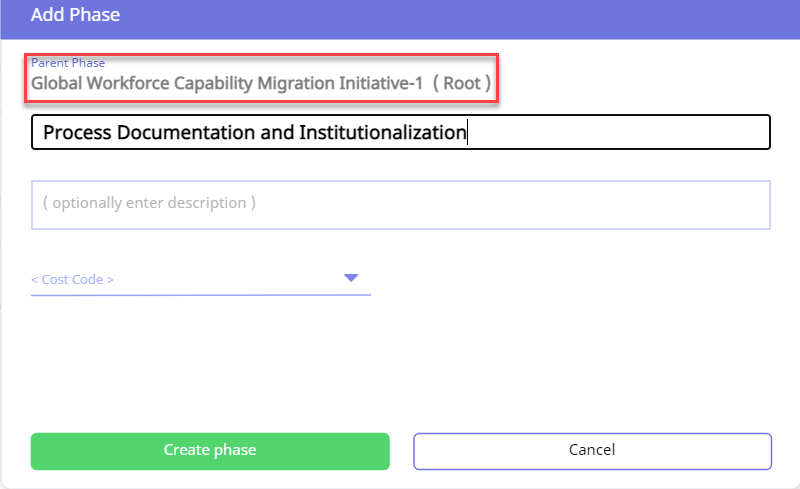Viewport: 800px width, 489px height.
Task: Place cursor on the word Institutionalization
Action: (383, 133)
